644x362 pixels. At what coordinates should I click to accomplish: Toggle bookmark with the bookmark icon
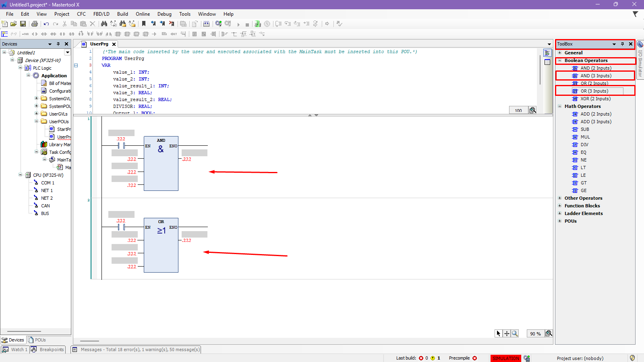pyautogui.click(x=144, y=24)
